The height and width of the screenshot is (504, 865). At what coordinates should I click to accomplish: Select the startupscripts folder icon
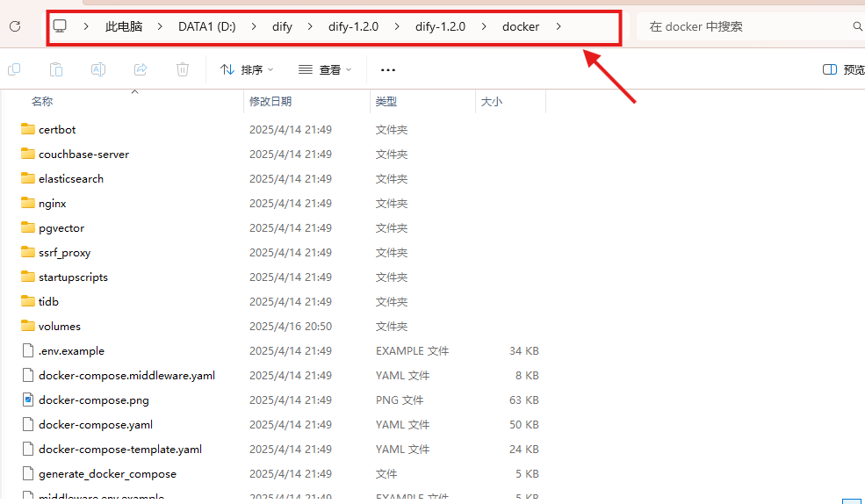27,277
